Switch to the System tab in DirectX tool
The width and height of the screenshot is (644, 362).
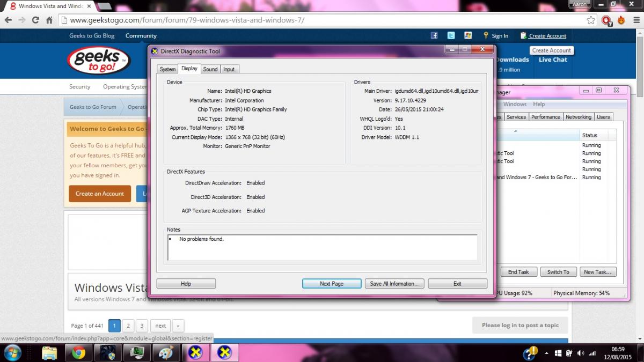(x=167, y=69)
